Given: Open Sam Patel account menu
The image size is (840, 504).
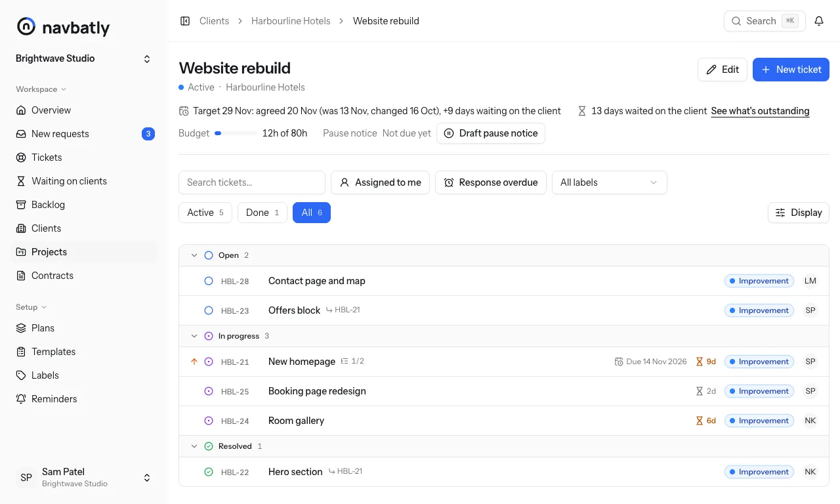Looking at the screenshot, I should [x=84, y=478].
